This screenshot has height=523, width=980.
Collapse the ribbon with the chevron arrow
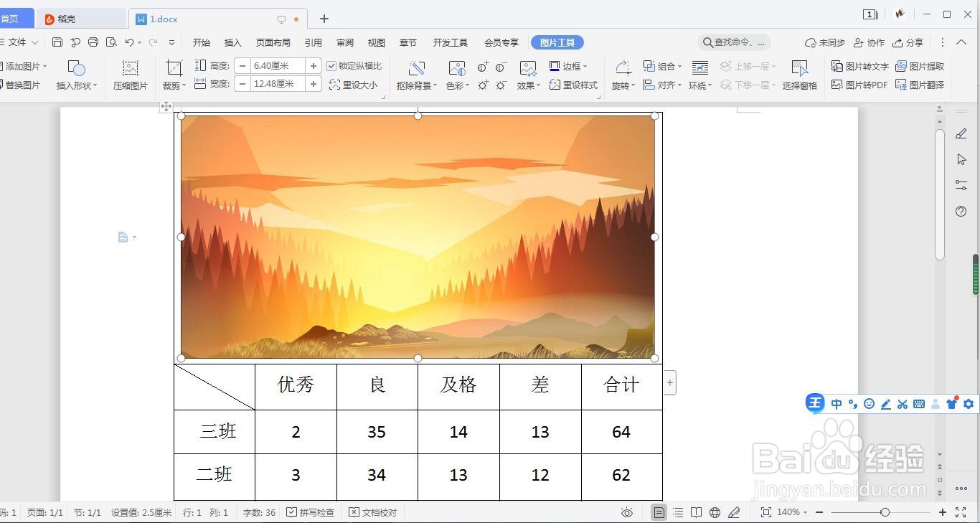click(961, 42)
